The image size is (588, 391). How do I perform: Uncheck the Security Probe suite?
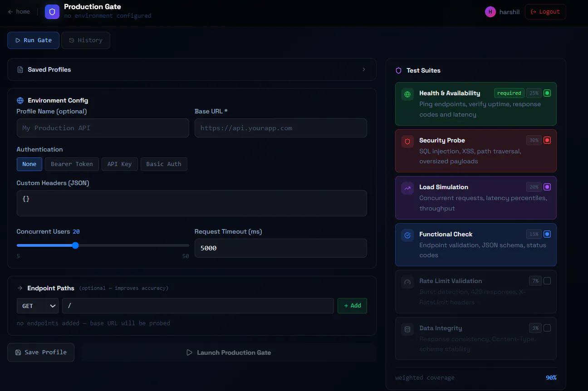click(x=547, y=140)
